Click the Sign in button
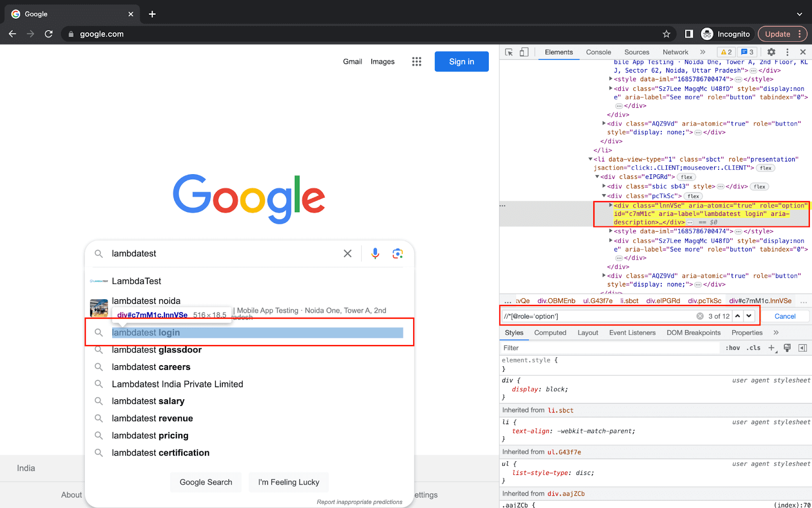 461,61
